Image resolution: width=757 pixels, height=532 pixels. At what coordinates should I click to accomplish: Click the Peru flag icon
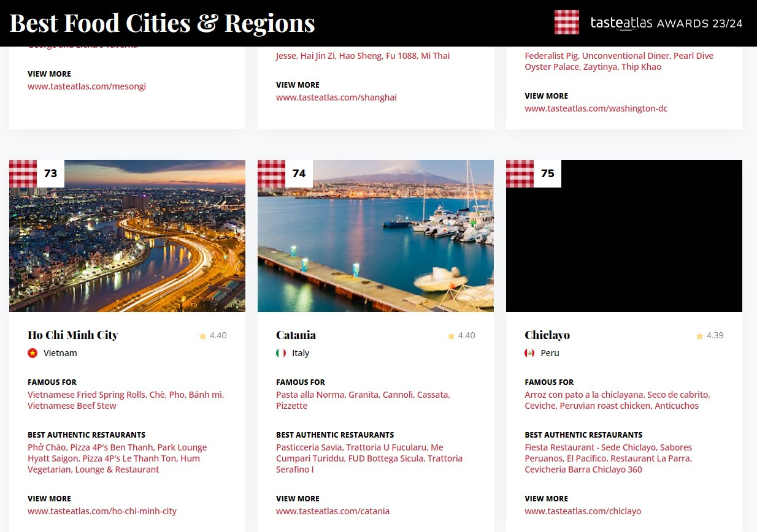529,353
